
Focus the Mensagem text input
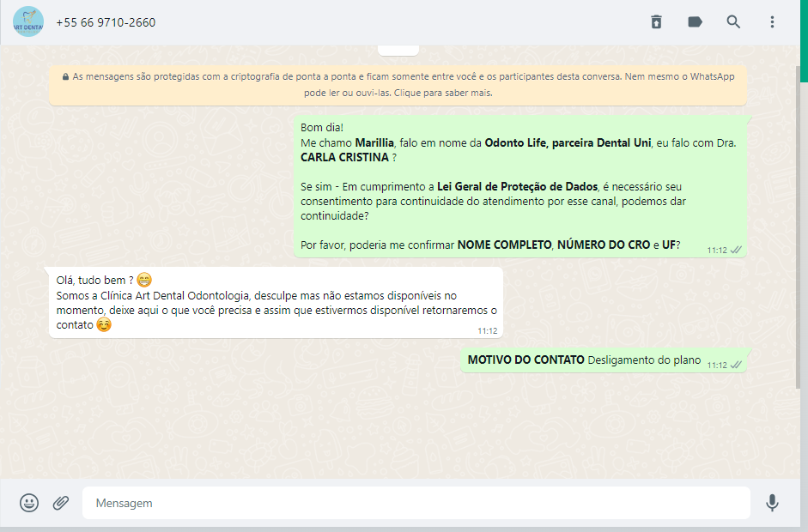[416, 503]
